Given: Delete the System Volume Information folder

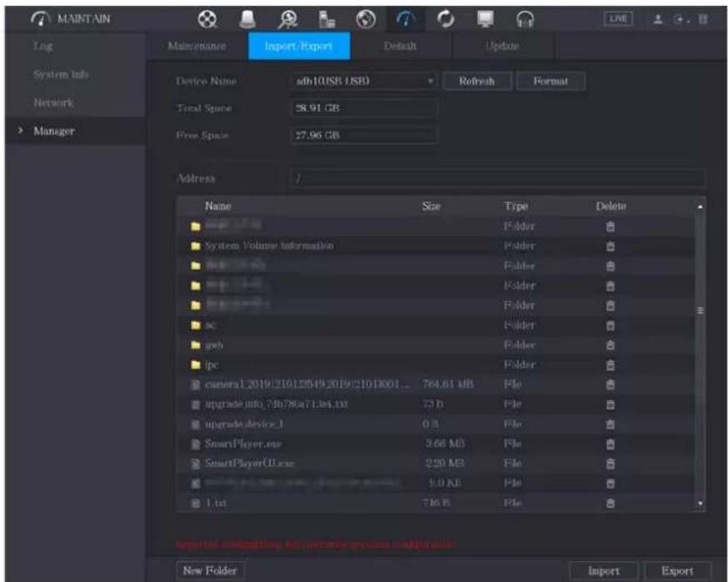Looking at the screenshot, I should [x=610, y=246].
